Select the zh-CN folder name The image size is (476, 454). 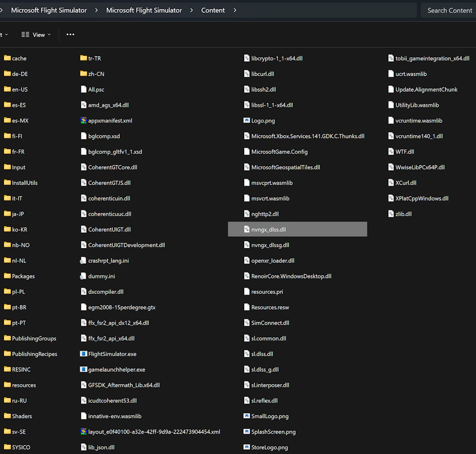coord(96,74)
